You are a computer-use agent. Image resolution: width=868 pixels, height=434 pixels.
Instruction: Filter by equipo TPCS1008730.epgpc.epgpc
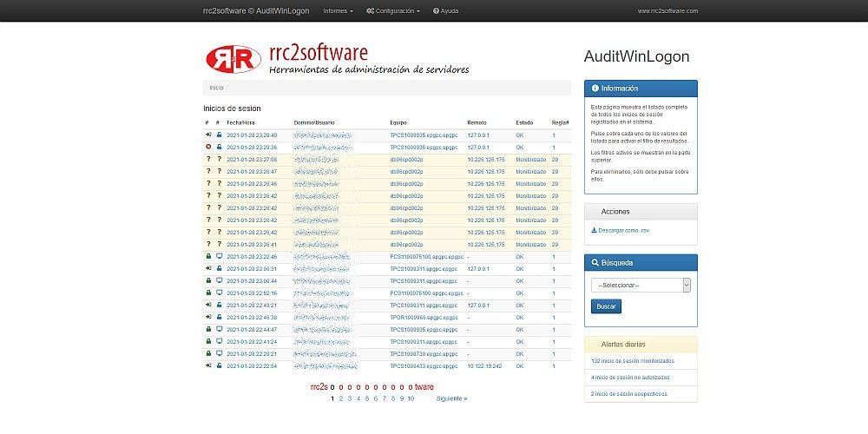pyautogui.click(x=424, y=354)
